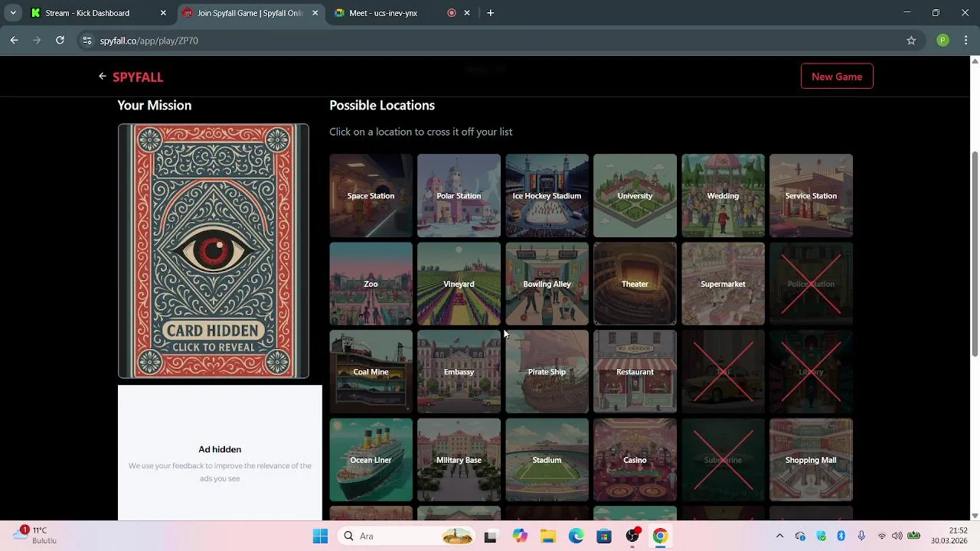Image resolution: width=980 pixels, height=551 pixels.
Task: Cross off the Coal Mine location
Action: [x=371, y=372]
